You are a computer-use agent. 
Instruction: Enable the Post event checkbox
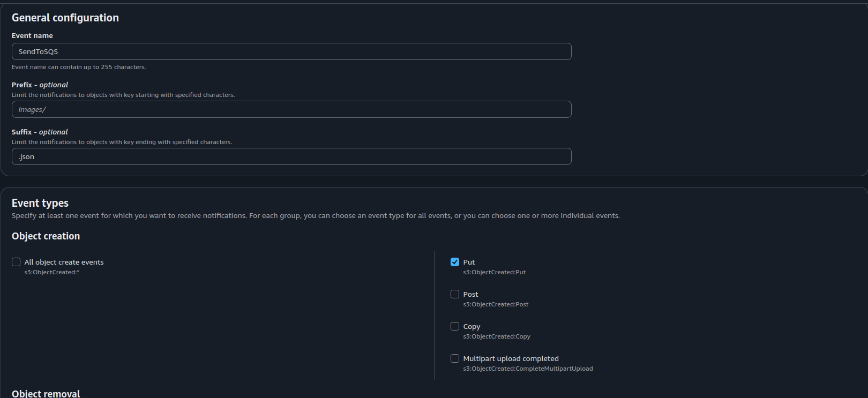tap(455, 294)
